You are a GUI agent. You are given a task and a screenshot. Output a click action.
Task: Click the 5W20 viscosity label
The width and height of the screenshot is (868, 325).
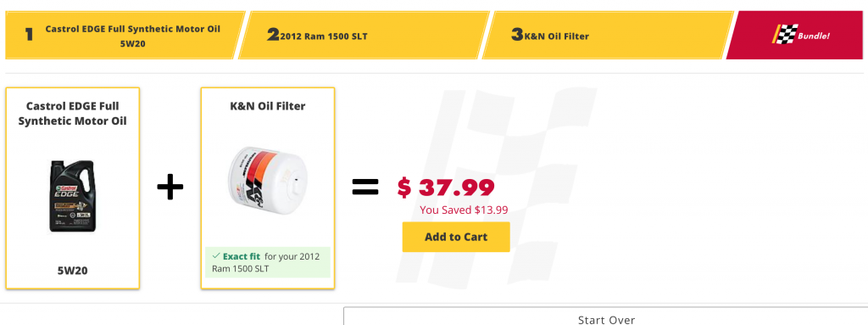[73, 272]
